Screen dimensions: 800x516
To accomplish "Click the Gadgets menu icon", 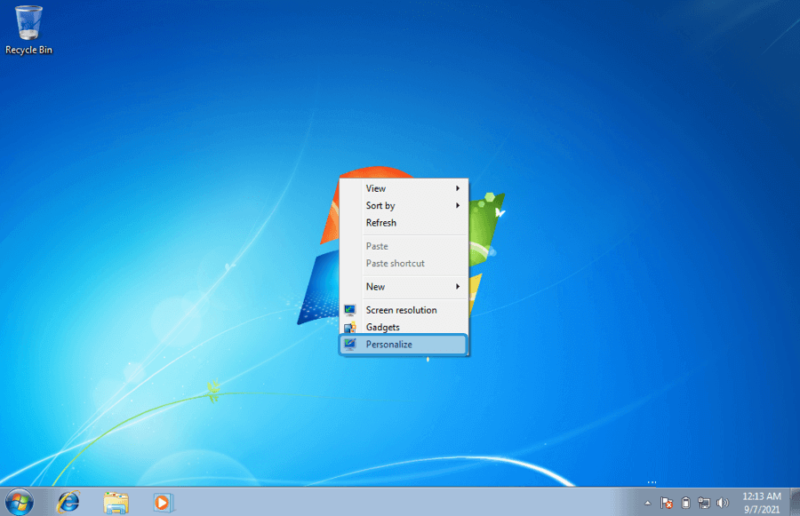I will pyautogui.click(x=349, y=327).
